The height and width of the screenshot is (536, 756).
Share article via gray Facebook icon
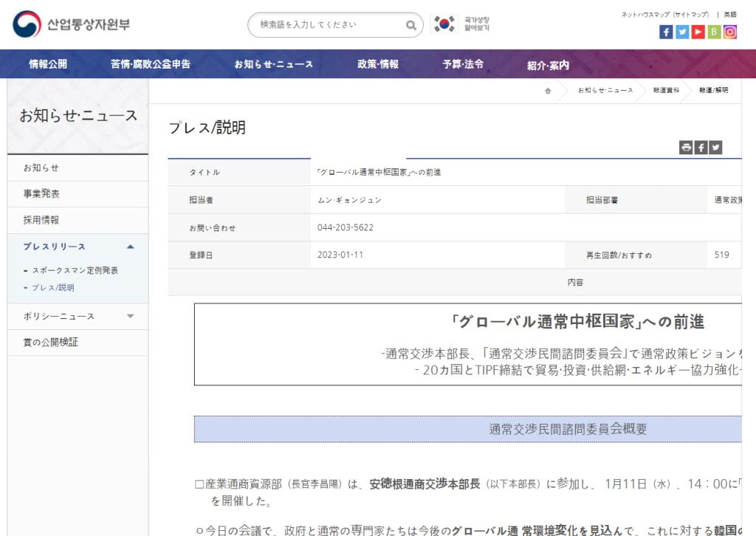point(701,148)
